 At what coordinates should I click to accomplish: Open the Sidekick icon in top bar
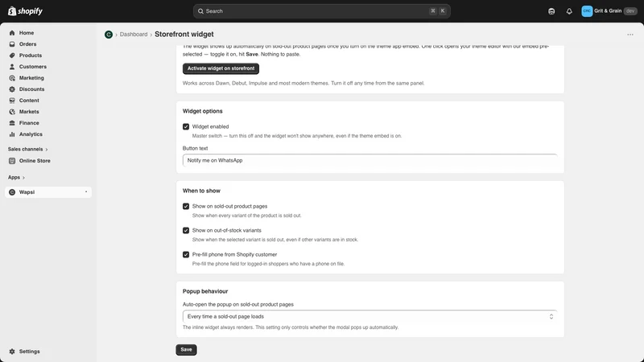tap(551, 11)
